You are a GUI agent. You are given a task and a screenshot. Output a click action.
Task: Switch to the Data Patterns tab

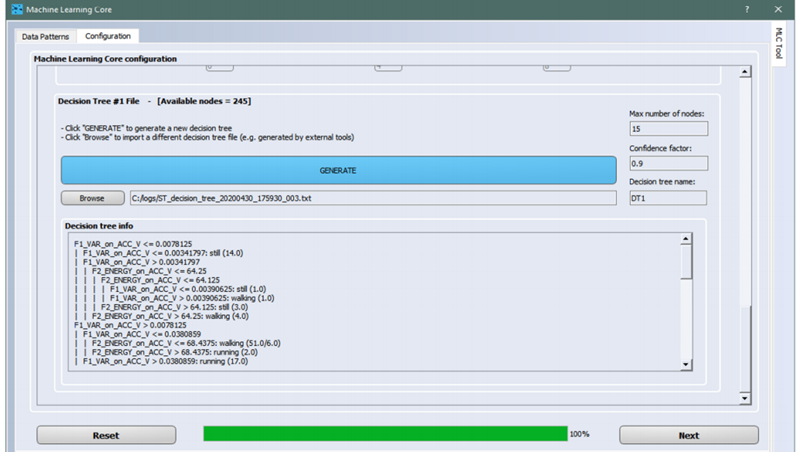(45, 37)
